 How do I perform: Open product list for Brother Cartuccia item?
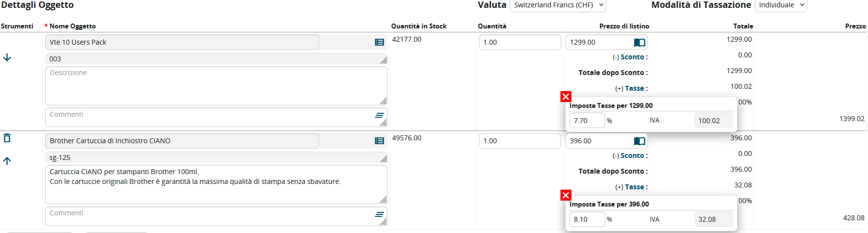tap(379, 141)
